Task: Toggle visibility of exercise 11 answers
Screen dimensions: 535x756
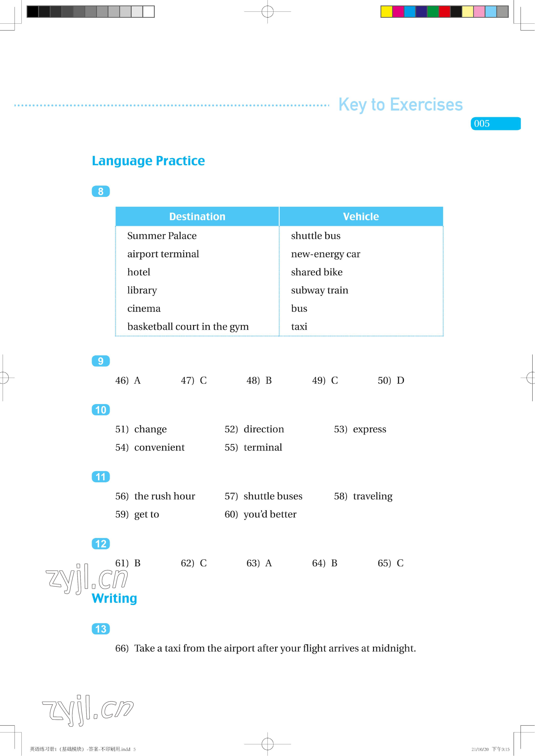Action: coord(101,473)
